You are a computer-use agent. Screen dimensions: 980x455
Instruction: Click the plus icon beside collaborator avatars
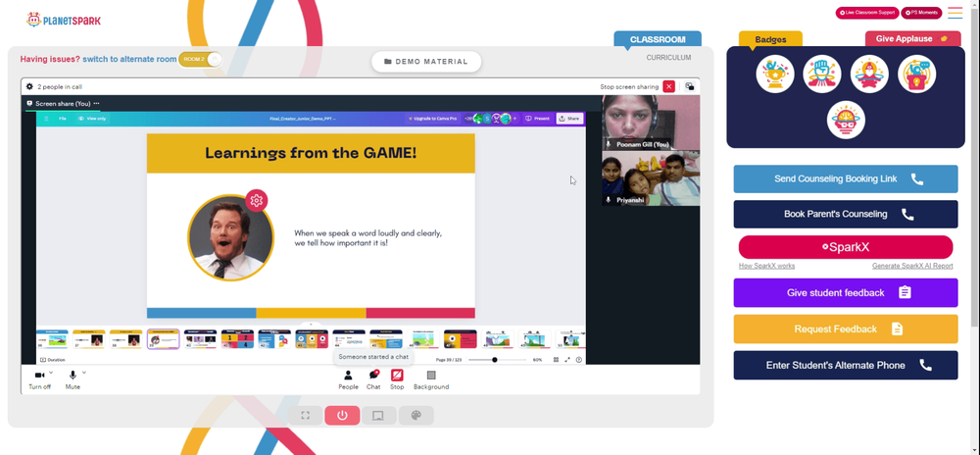(x=515, y=118)
